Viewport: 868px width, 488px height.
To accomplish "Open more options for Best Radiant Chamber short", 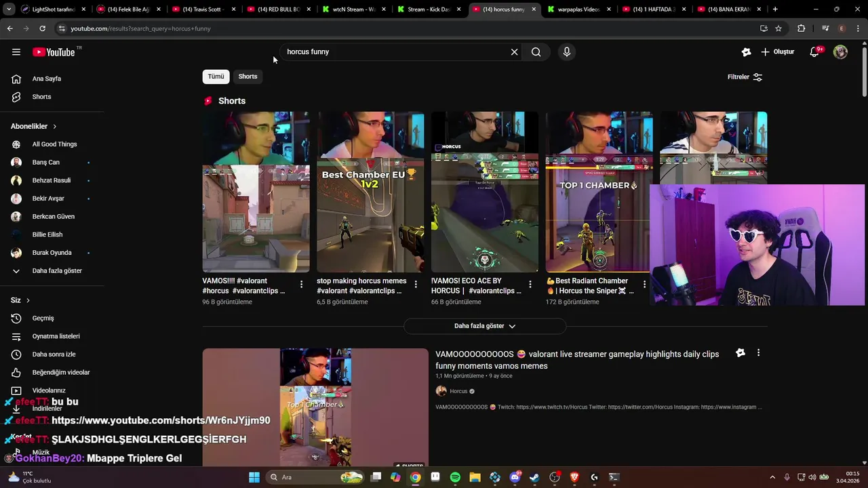I will 644,284.
